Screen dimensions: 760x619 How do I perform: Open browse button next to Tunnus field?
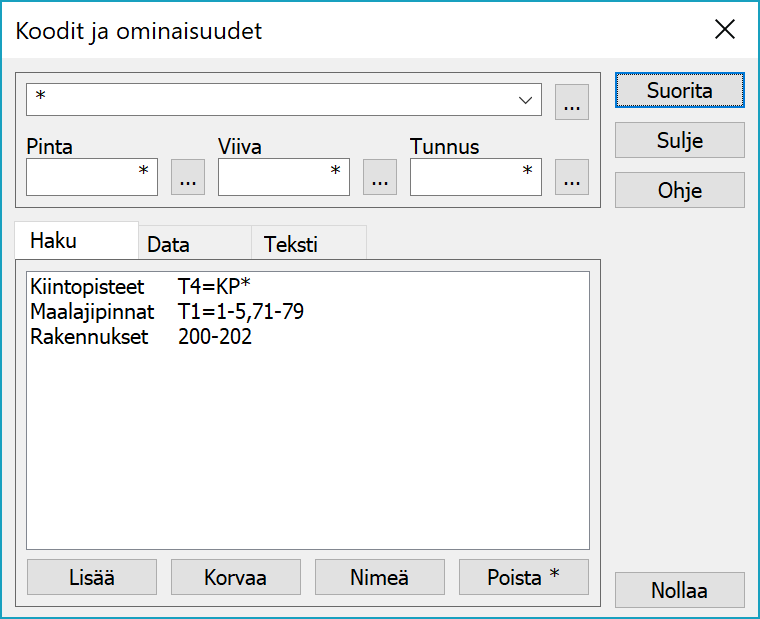pos(571,178)
